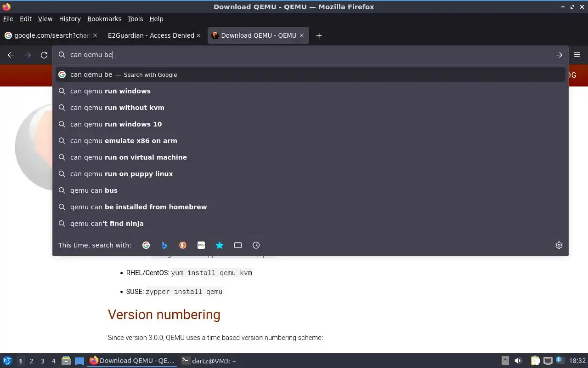This screenshot has width=588, height=368.
Task: Search open tabs using the tabs icon
Action: point(238,245)
